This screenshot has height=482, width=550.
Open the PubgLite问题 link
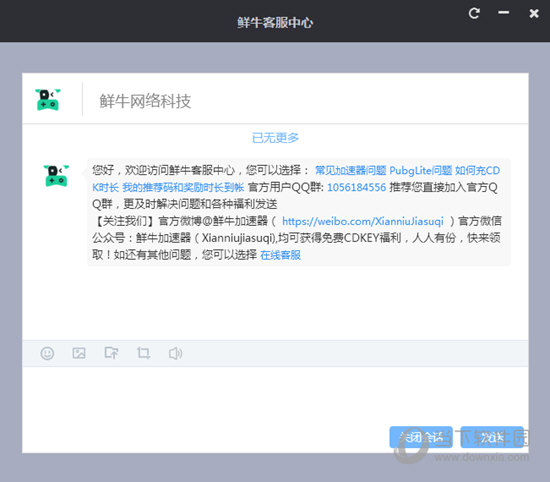tap(421, 170)
